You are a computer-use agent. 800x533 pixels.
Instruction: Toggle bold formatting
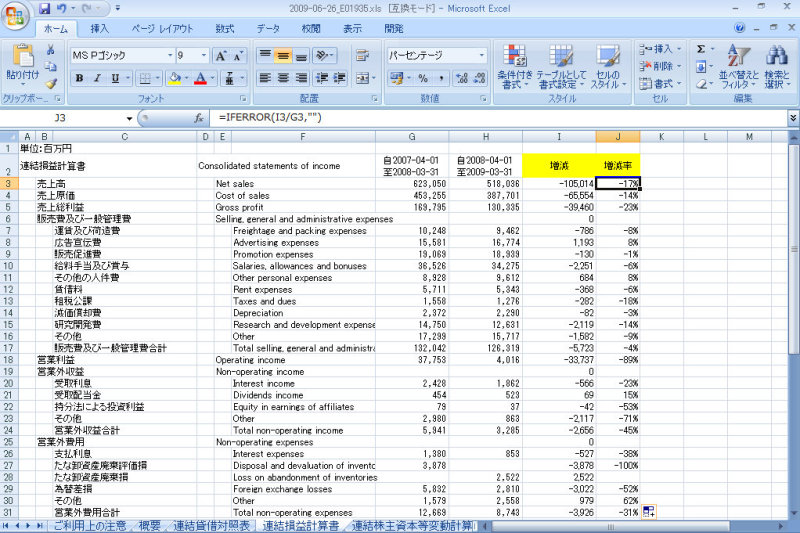(79, 78)
